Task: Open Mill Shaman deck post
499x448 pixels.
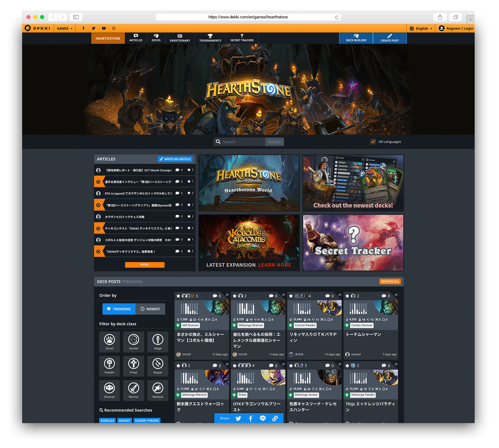Action: pyautogui.click(x=202, y=326)
